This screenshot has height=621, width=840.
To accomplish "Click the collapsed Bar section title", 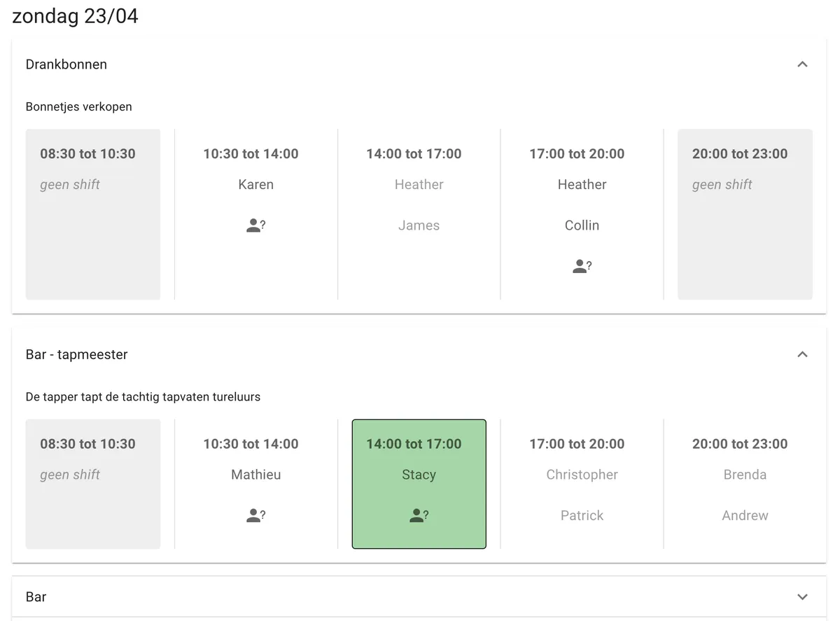I will tap(36, 597).
